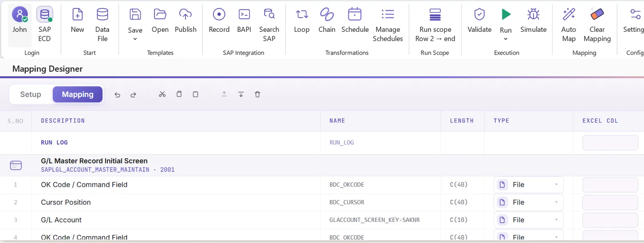Click Excel Col field for G/L Account row
The height and width of the screenshot is (243, 644).
pos(610,220)
